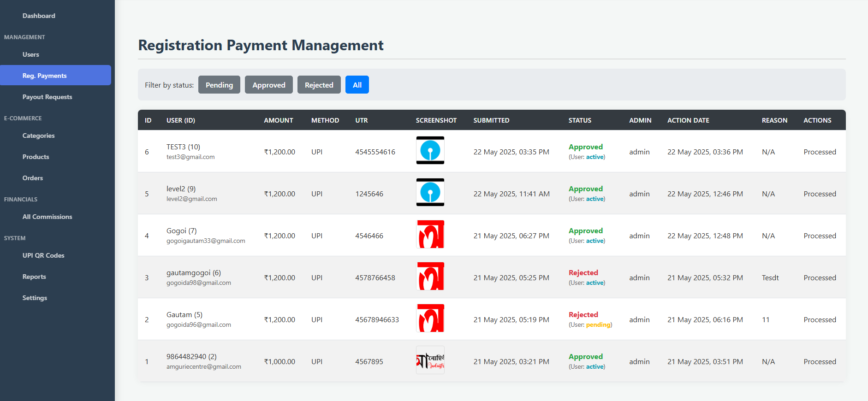Open screenshot thumbnail for level2 payment

430,192
